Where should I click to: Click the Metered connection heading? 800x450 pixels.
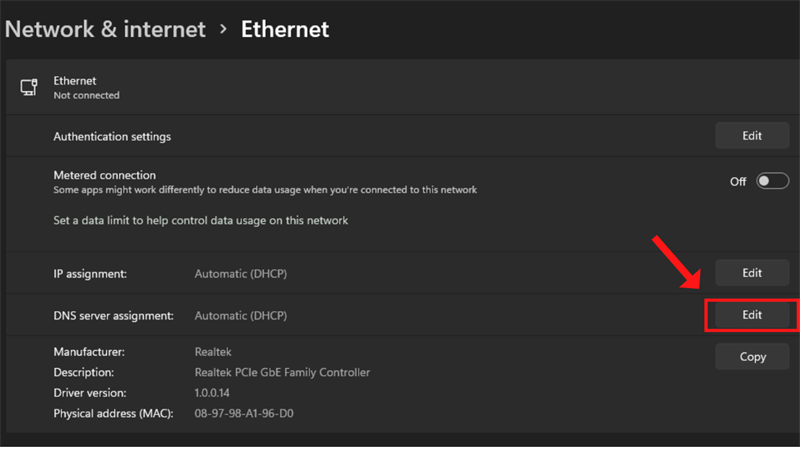point(104,175)
